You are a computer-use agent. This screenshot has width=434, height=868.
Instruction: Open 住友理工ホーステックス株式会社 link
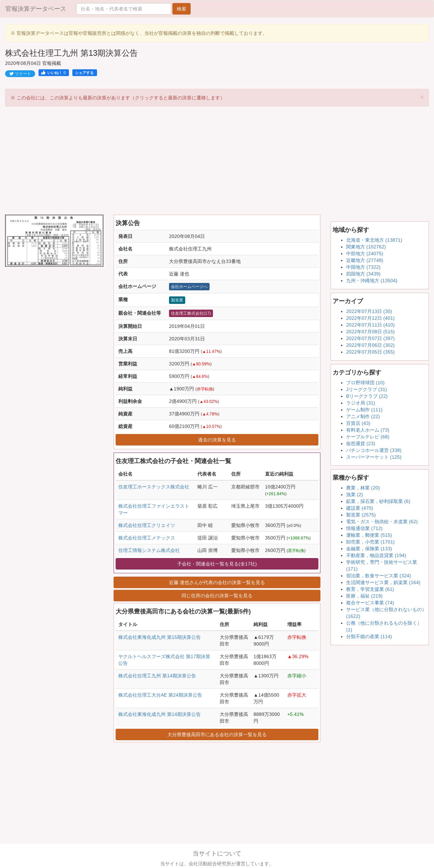pyautogui.click(x=153, y=487)
